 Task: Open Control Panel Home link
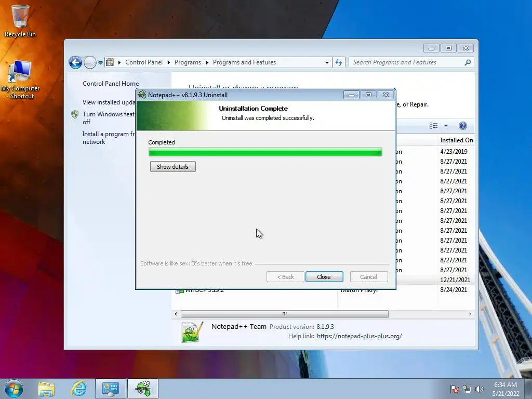tap(111, 84)
